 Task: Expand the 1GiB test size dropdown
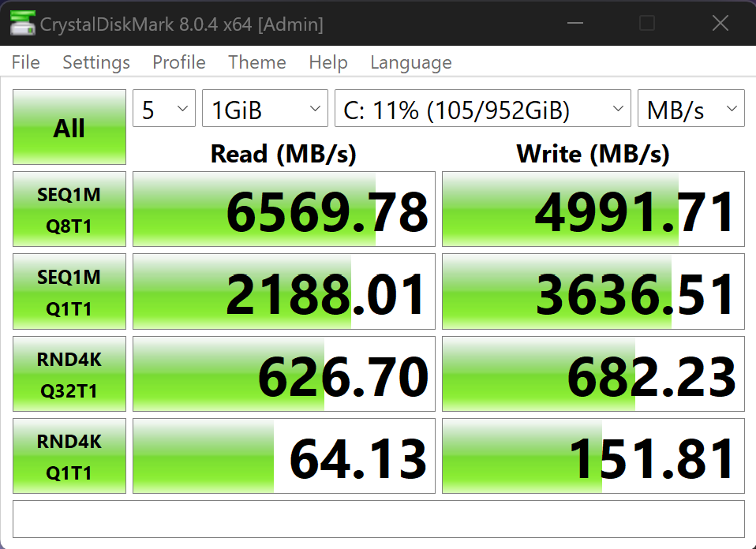tap(264, 108)
